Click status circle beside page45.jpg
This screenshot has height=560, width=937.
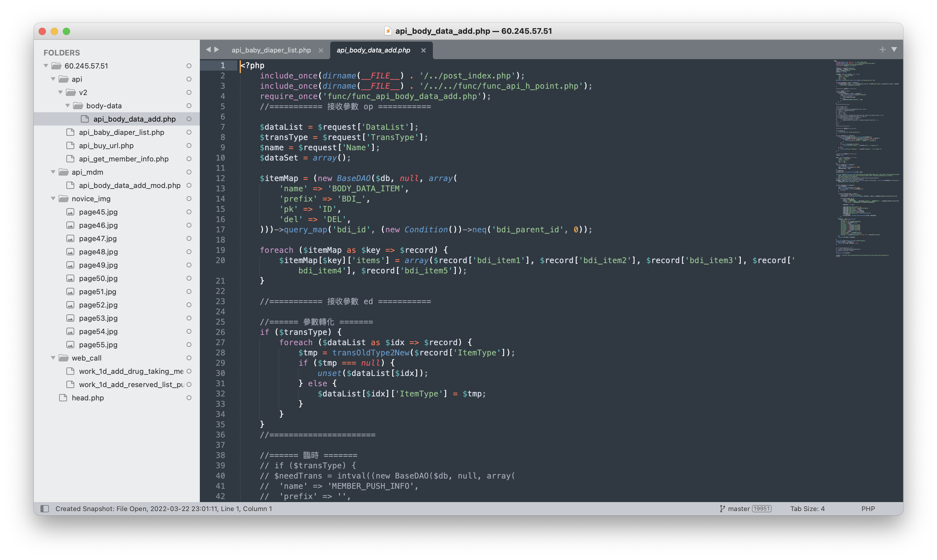[x=189, y=212]
